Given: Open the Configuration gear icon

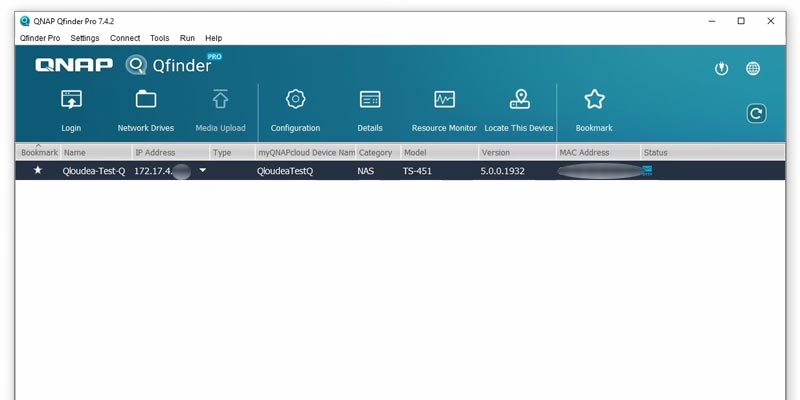Looking at the screenshot, I should click(295, 99).
